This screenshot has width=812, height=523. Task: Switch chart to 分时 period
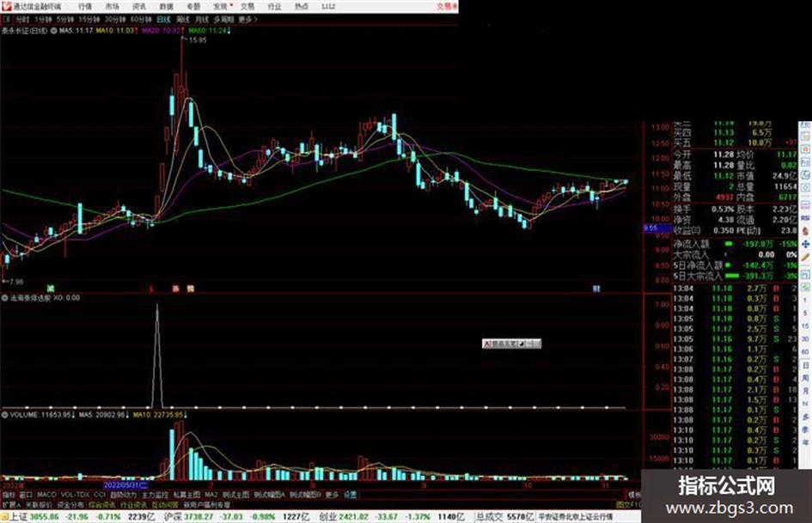(x=22, y=20)
